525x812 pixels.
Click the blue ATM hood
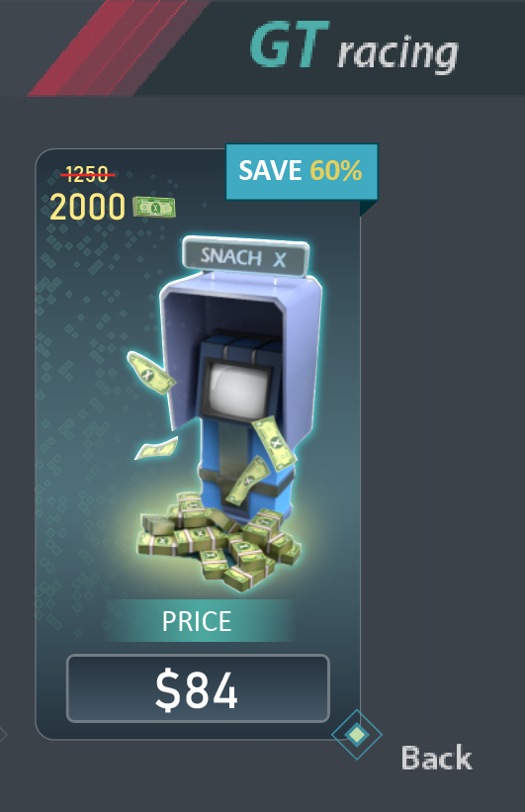click(241, 331)
